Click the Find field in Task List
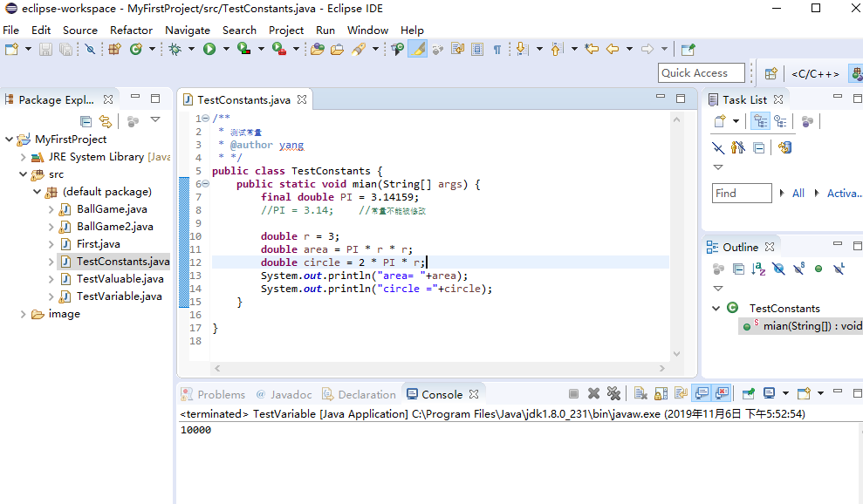 [x=742, y=193]
